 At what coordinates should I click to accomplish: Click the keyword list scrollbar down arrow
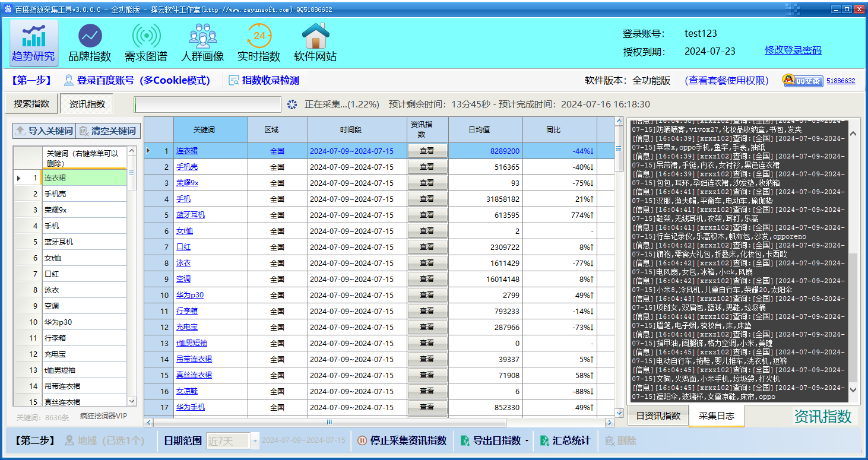point(132,401)
